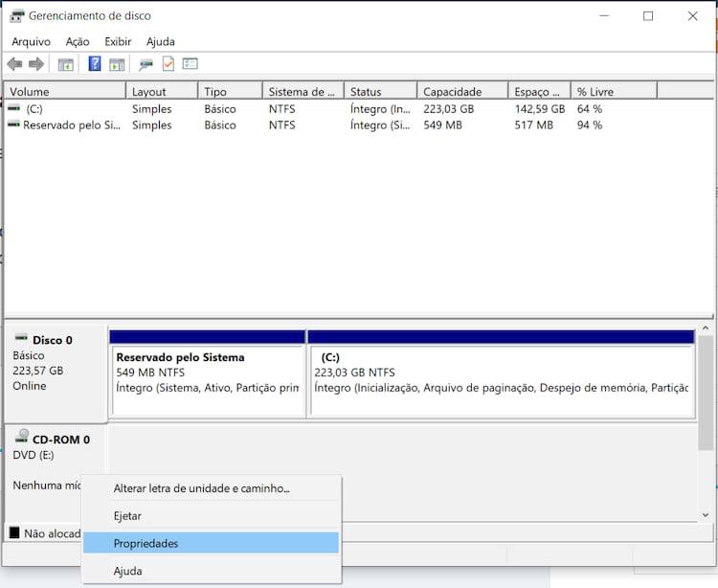Toggle the action pane toolbar icon
The width and height of the screenshot is (718, 588).
117,64
